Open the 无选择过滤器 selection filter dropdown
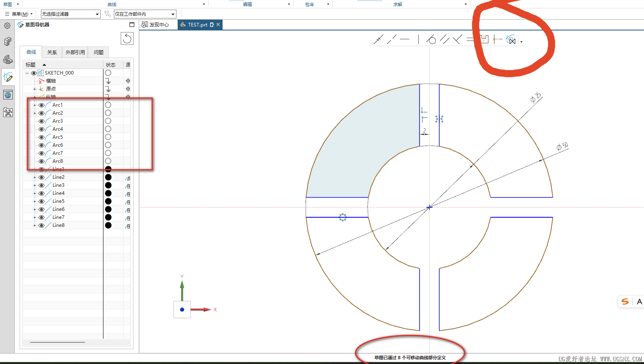 click(x=71, y=14)
